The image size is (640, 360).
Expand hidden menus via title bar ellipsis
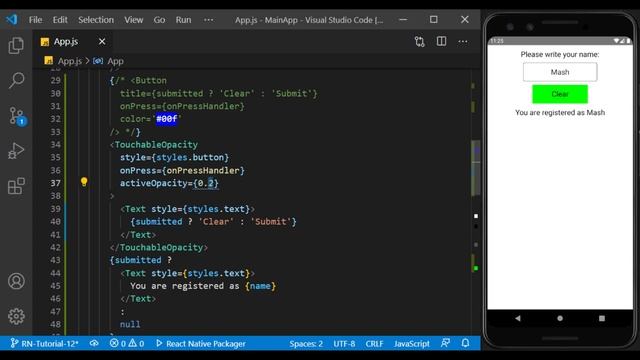208,20
